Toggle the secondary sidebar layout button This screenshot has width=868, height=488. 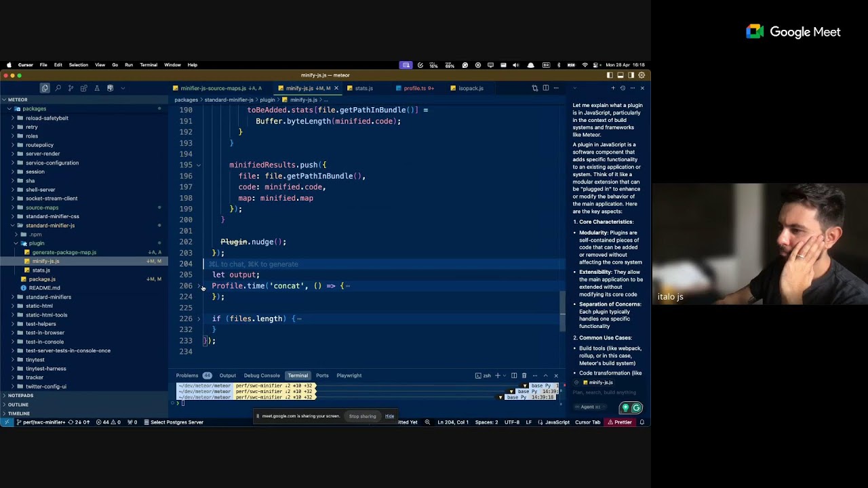coord(631,75)
